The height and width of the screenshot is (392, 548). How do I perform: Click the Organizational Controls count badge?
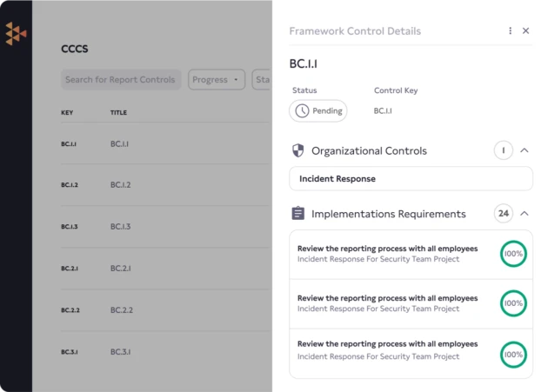(503, 150)
